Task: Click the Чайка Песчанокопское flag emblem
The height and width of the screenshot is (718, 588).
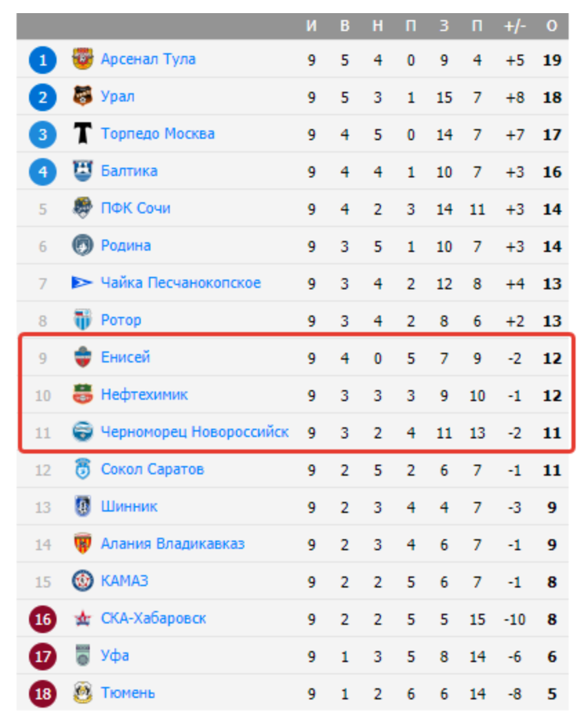Action: 83,283
